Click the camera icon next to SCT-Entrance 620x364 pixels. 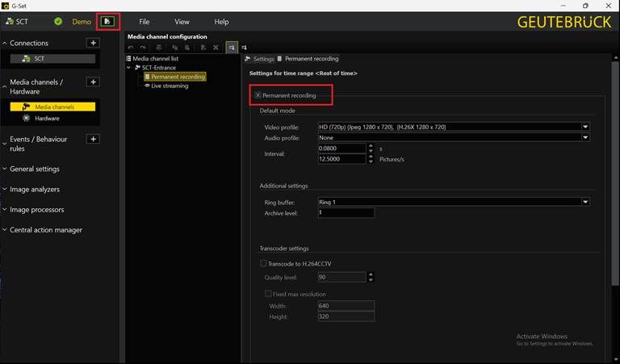point(137,68)
